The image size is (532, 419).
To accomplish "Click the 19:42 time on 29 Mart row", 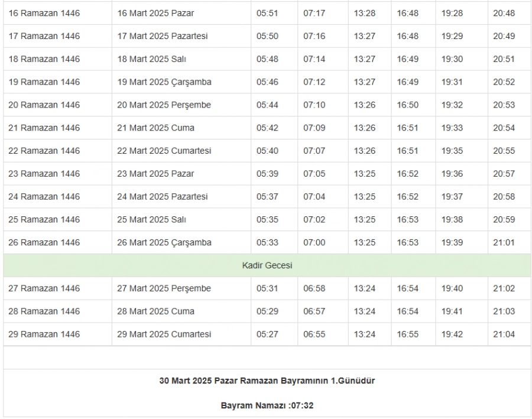I will pyautogui.click(x=451, y=334).
